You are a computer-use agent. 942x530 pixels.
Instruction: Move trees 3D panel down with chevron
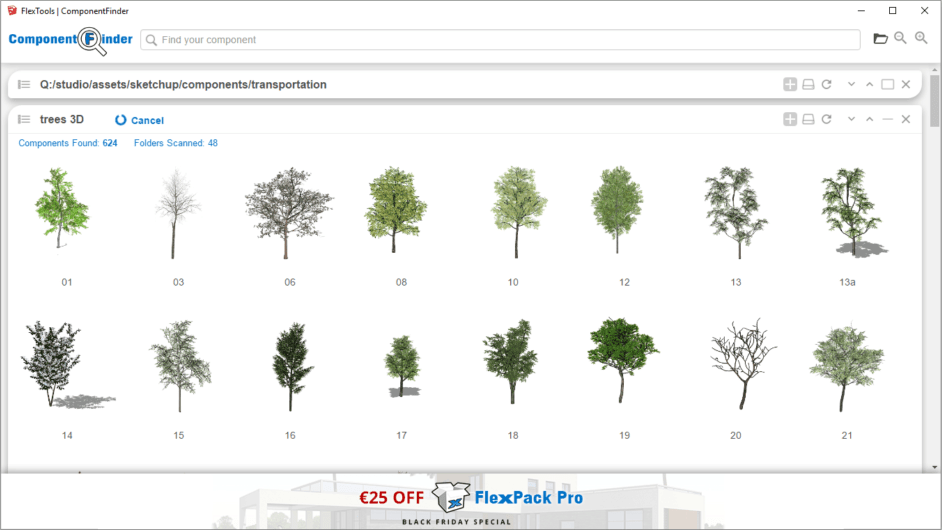click(x=851, y=120)
